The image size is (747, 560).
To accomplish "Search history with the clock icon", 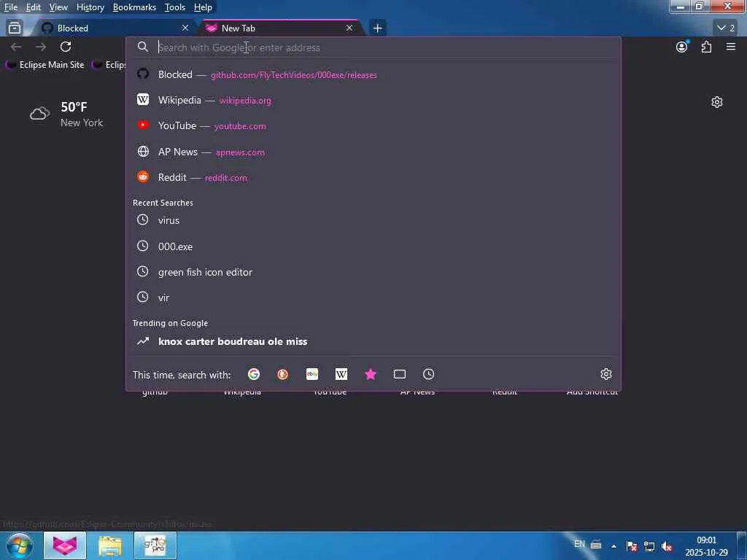I will [x=428, y=374].
